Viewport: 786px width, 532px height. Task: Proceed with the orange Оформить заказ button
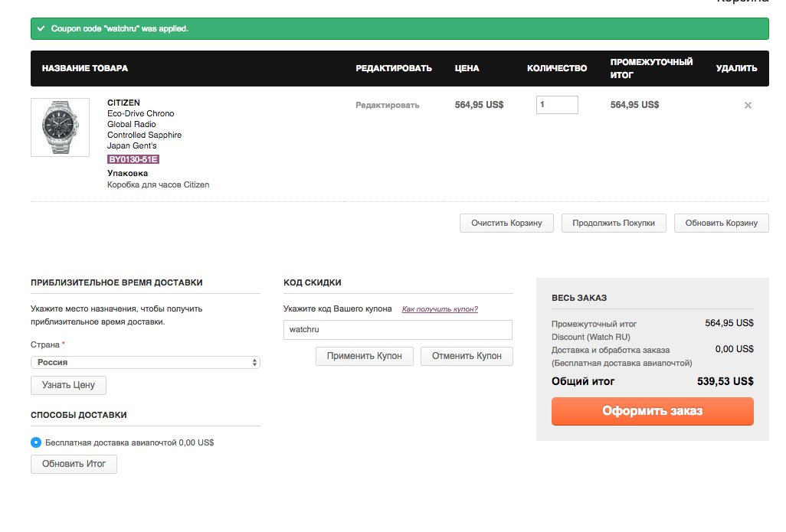pos(652,411)
